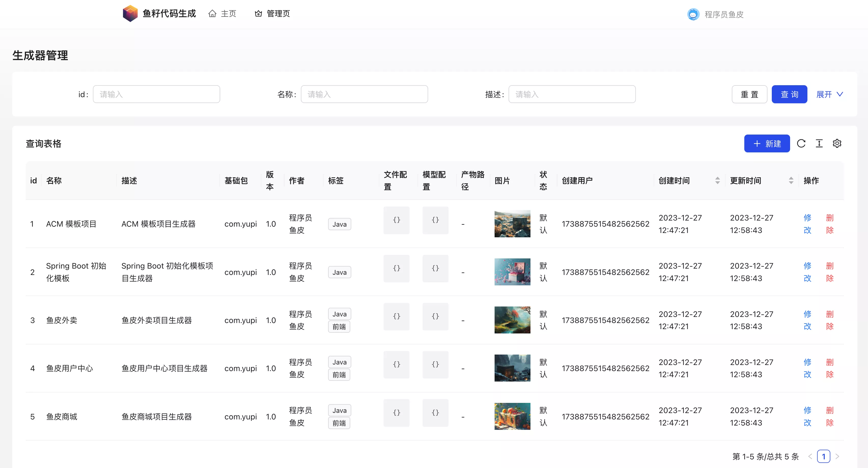Click the 前端 tag in 鱼皮外卖 row
Viewport: 868px width, 468px height.
pos(339,327)
